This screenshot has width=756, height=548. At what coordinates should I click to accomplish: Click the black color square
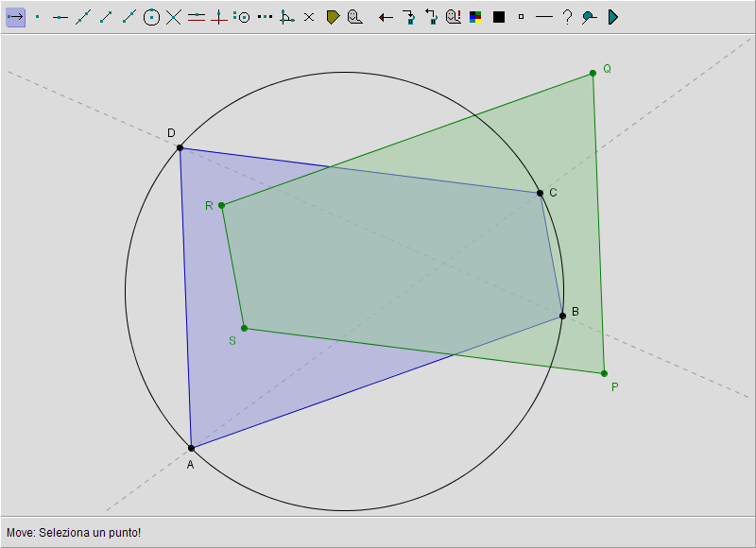[x=499, y=17]
